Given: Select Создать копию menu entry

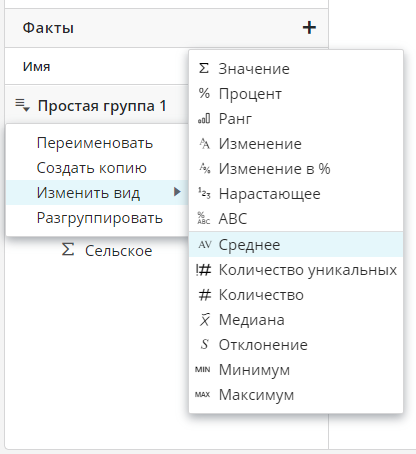Looking at the screenshot, I should point(92,168).
